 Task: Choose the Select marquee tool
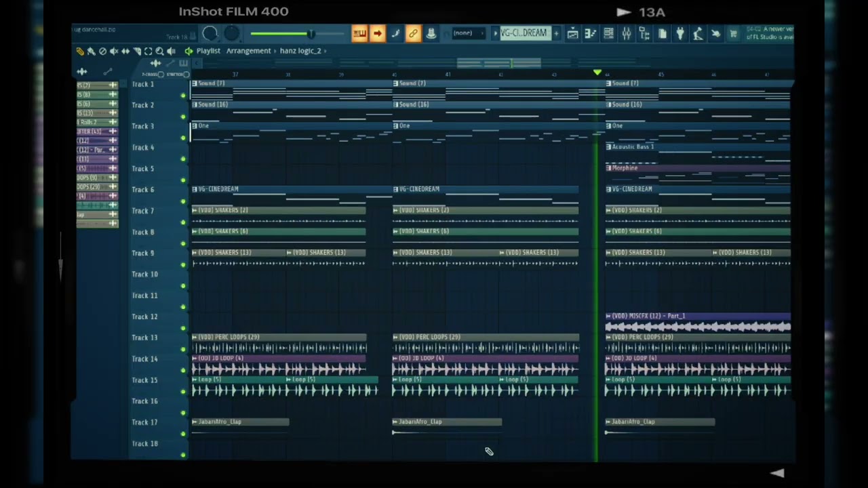coord(149,52)
